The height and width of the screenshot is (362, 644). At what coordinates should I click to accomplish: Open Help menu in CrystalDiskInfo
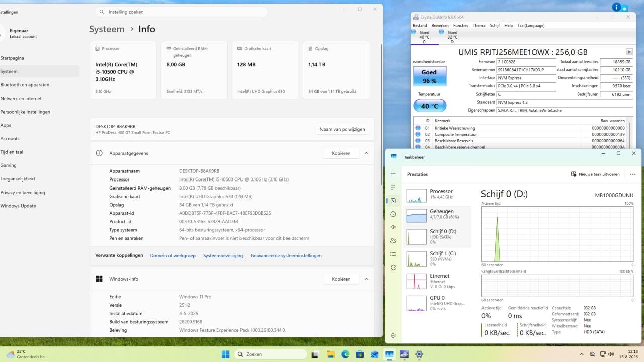tap(508, 26)
